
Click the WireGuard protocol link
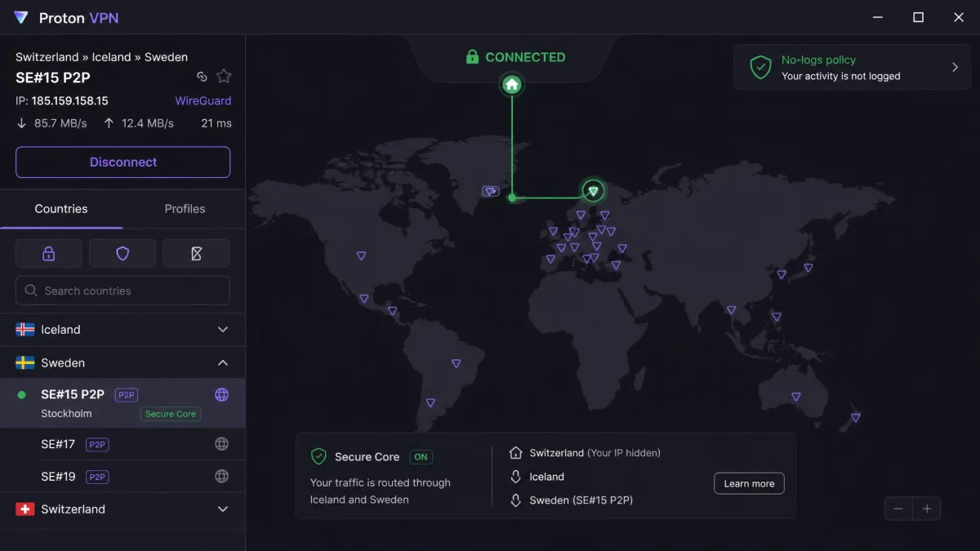tap(203, 101)
